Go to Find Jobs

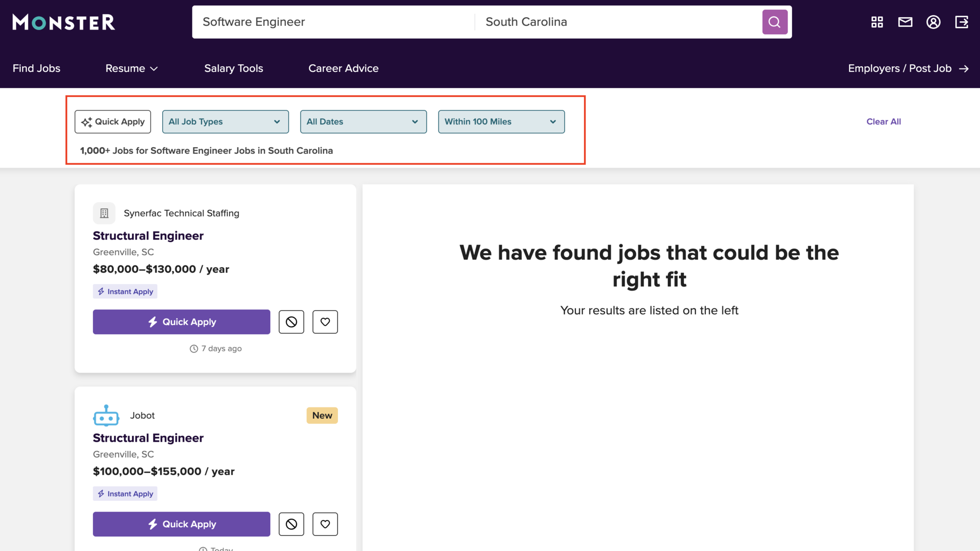coord(36,68)
